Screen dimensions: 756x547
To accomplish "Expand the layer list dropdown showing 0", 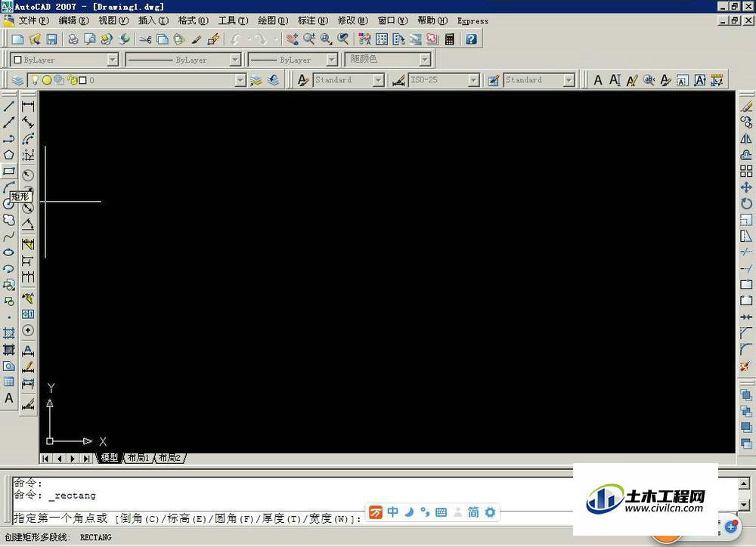I will coord(240,80).
